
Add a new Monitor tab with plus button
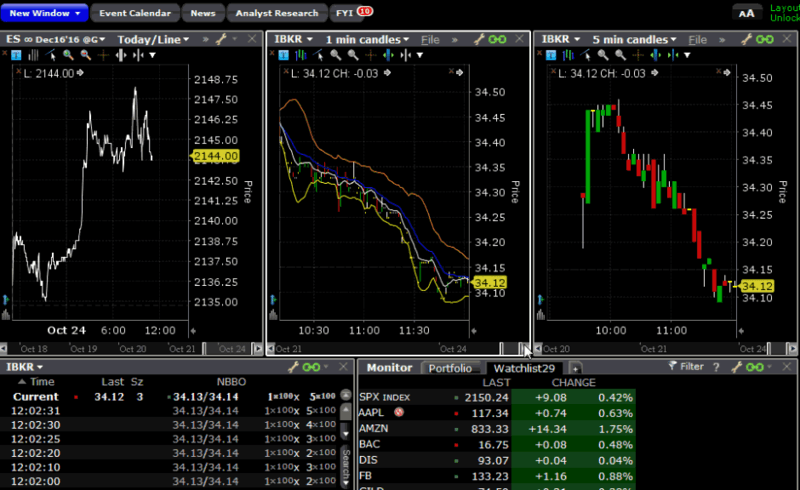pos(574,369)
